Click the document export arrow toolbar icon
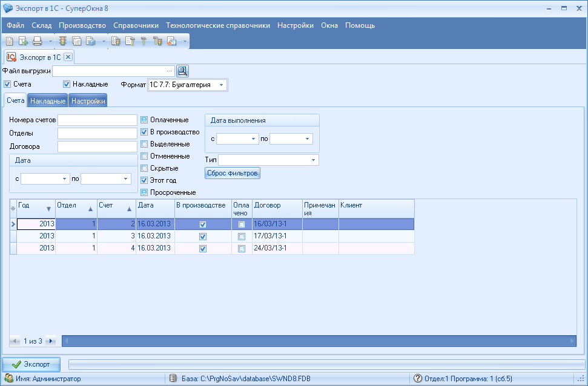The width and height of the screenshot is (588, 386). pyautogui.click(x=172, y=41)
